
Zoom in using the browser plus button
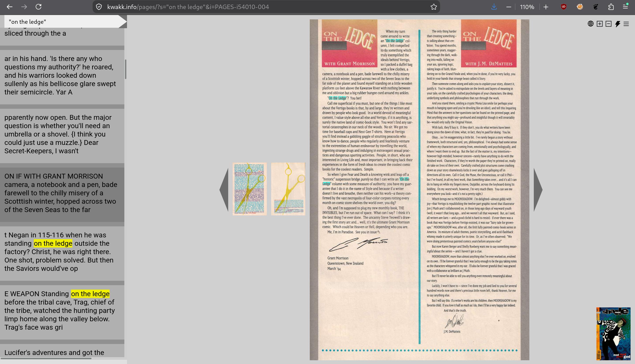[x=546, y=7]
